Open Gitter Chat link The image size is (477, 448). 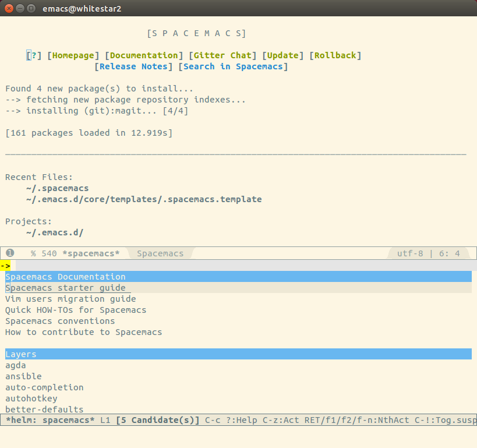[222, 55]
